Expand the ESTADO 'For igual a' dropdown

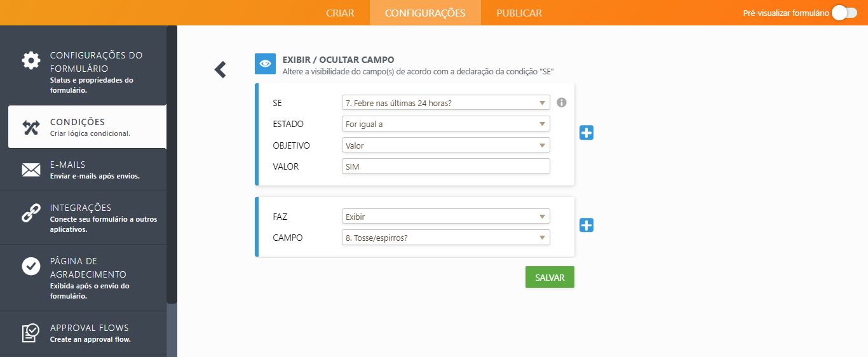tap(445, 125)
